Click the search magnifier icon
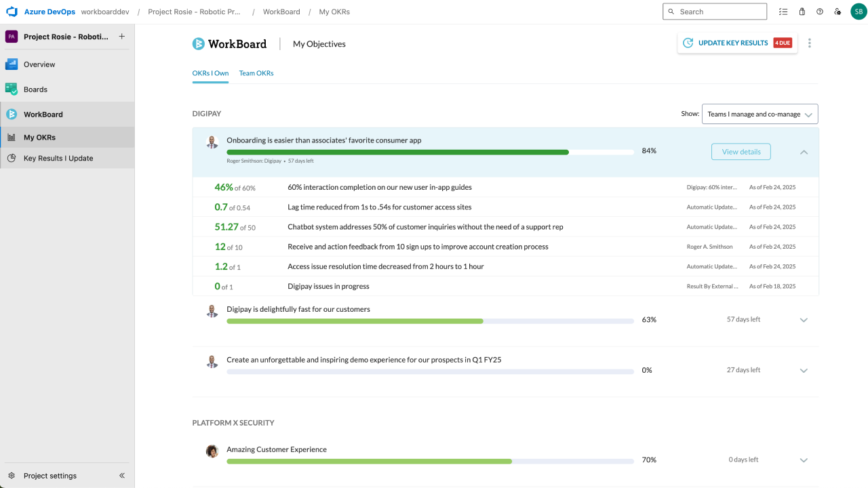This screenshot has height=488, width=868. [671, 12]
